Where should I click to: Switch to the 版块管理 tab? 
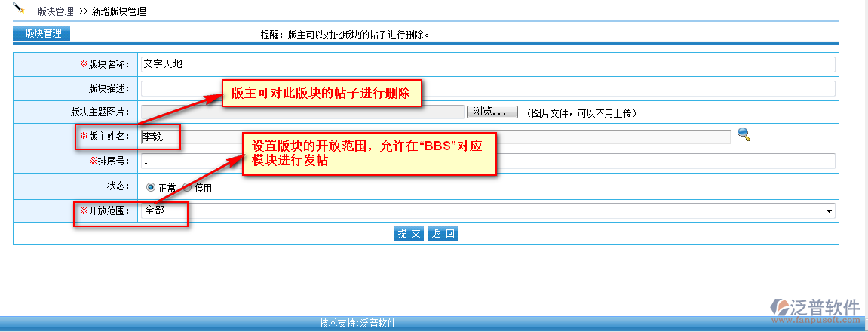(x=41, y=33)
